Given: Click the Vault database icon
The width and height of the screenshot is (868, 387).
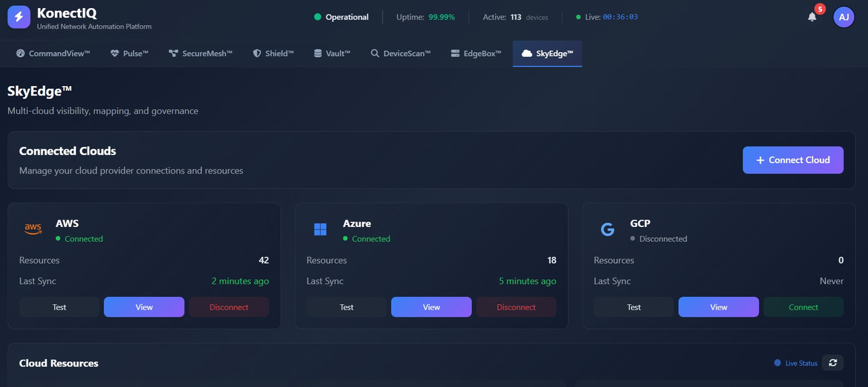Looking at the screenshot, I should tap(318, 54).
